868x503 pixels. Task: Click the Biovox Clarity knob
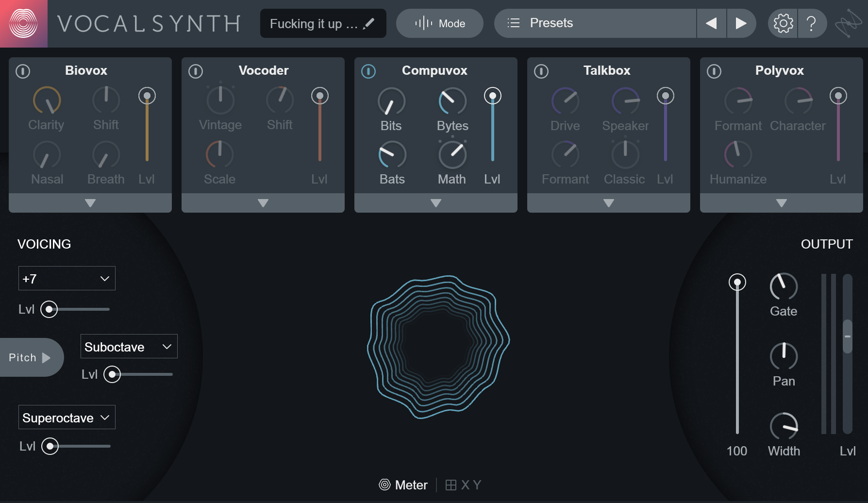47,101
